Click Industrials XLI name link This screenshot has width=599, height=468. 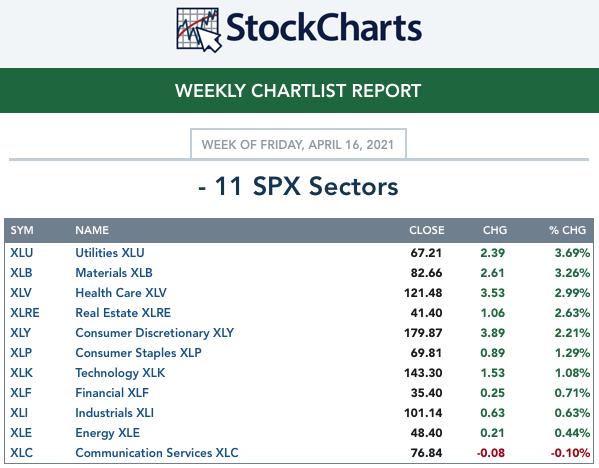click(x=114, y=413)
